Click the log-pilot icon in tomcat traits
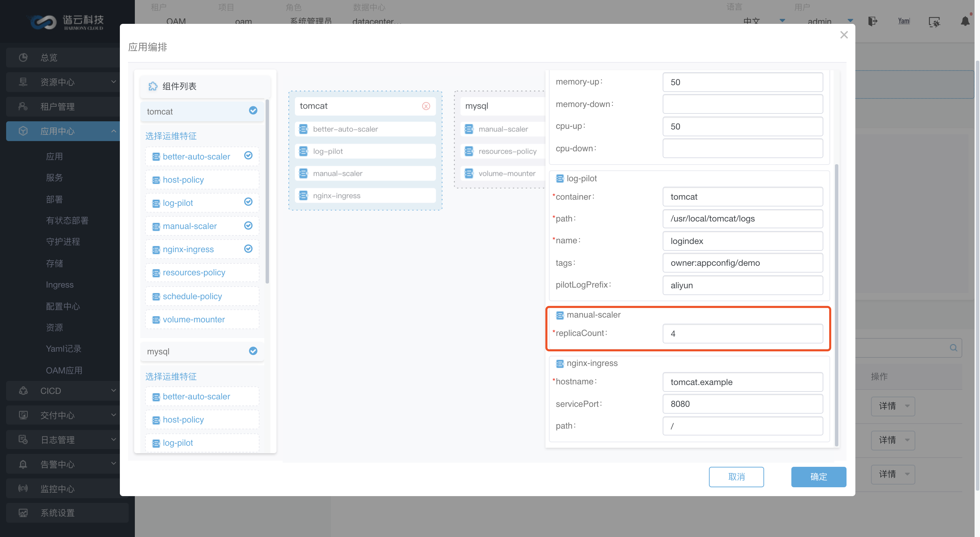The image size is (980, 537). point(304,151)
